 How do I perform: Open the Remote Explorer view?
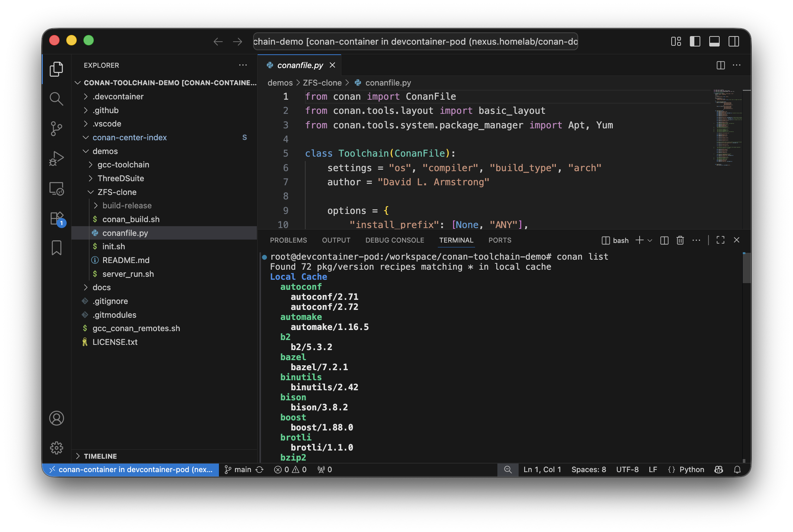(56, 189)
